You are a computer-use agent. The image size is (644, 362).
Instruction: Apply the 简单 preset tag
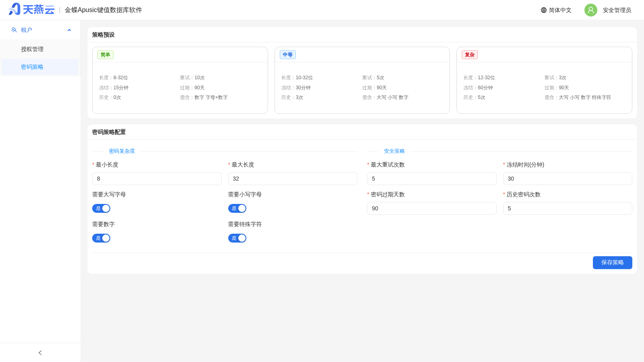[x=105, y=55]
